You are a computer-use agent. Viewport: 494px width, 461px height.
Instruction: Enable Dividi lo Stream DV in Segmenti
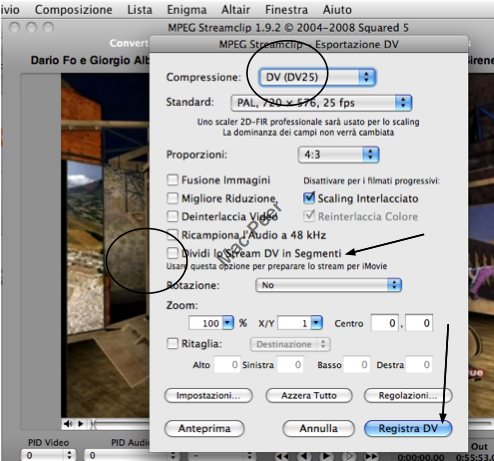point(172,253)
